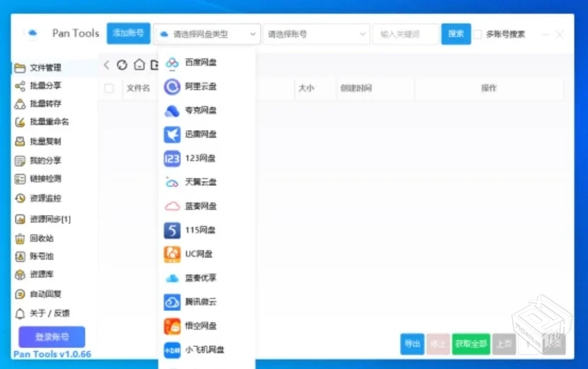Click the 停止 button
This screenshot has height=369, width=588.
tap(437, 344)
